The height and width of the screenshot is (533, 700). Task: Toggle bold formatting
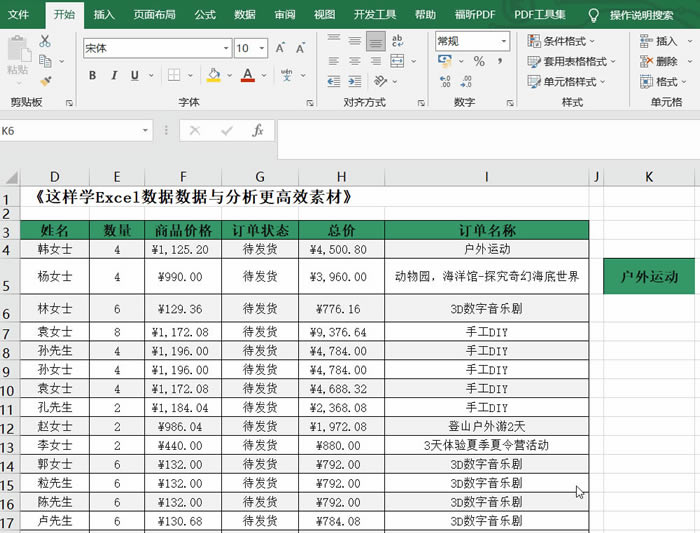tap(92, 75)
